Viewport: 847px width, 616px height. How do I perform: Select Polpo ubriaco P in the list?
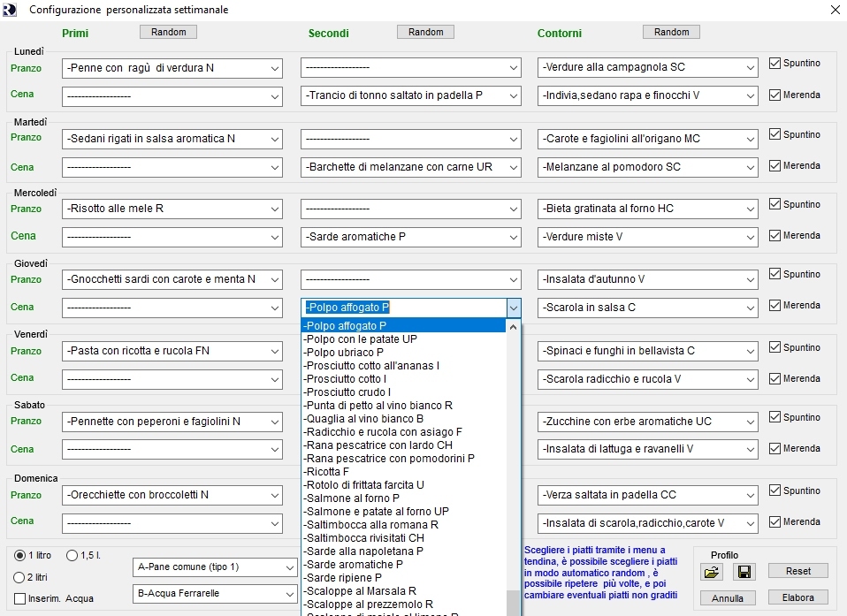coord(403,353)
